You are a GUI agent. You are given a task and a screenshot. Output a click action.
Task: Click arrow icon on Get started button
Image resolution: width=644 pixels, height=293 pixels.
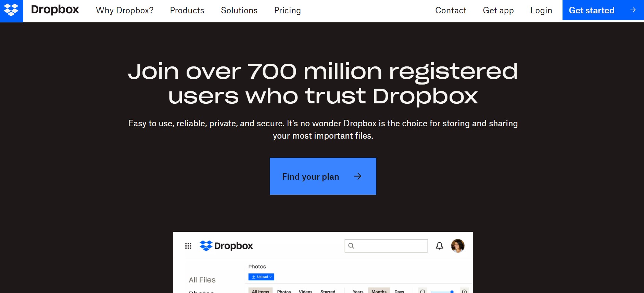pyautogui.click(x=633, y=10)
